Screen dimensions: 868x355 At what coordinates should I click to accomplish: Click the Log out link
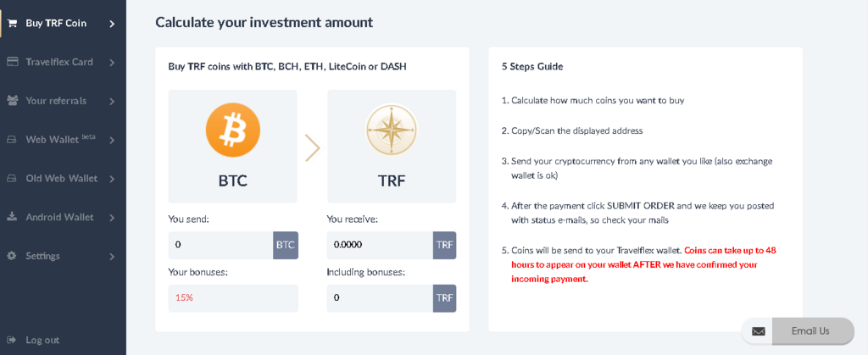coord(42,340)
